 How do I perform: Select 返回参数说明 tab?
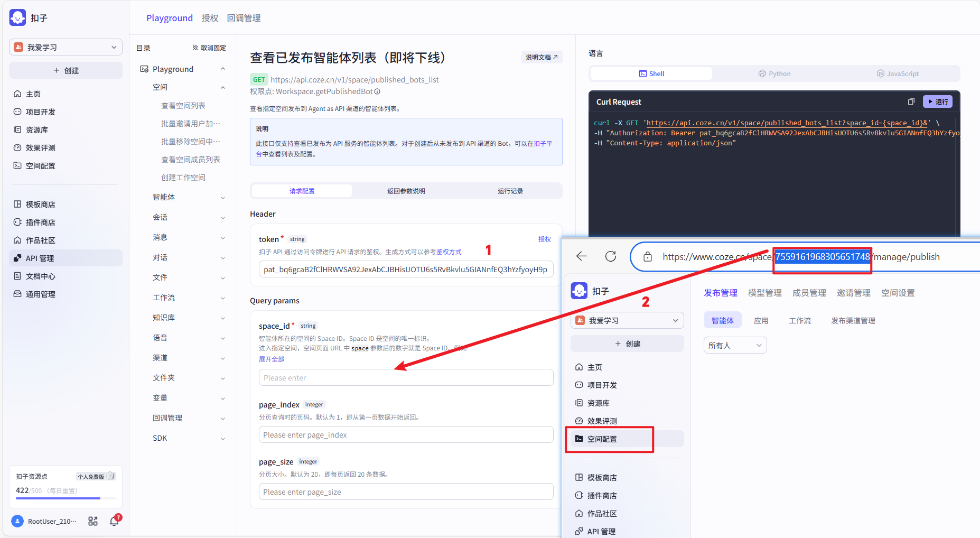point(406,191)
